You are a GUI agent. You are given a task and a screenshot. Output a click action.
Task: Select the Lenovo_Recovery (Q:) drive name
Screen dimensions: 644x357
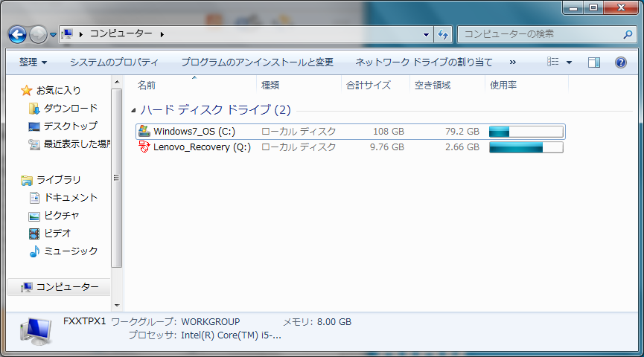(202, 147)
